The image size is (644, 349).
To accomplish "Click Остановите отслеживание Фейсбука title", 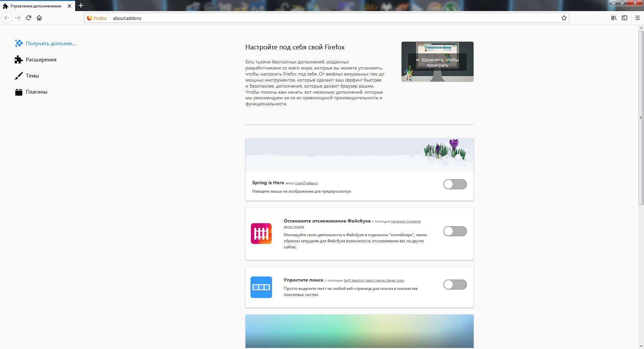I will tap(327, 221).
